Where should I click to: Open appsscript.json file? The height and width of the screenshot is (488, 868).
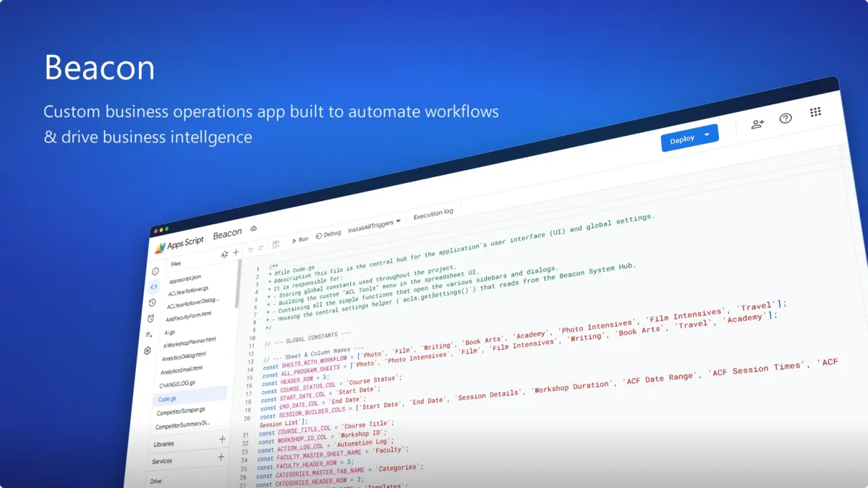(185, 278)
